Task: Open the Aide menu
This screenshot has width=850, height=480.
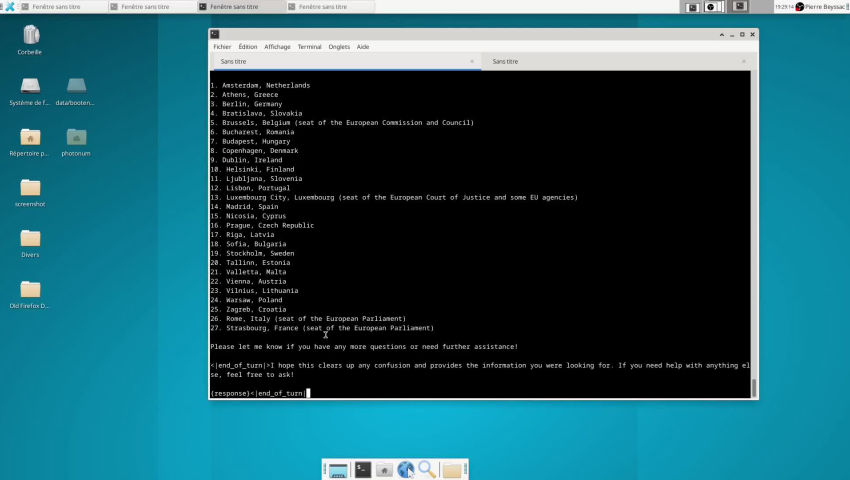Action: click(363, 47)
